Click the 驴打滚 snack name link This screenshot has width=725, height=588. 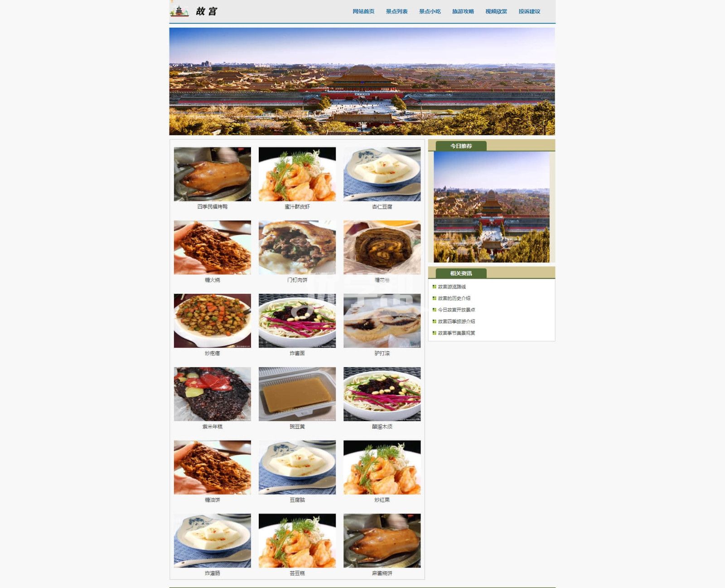[x=382, y=353]
